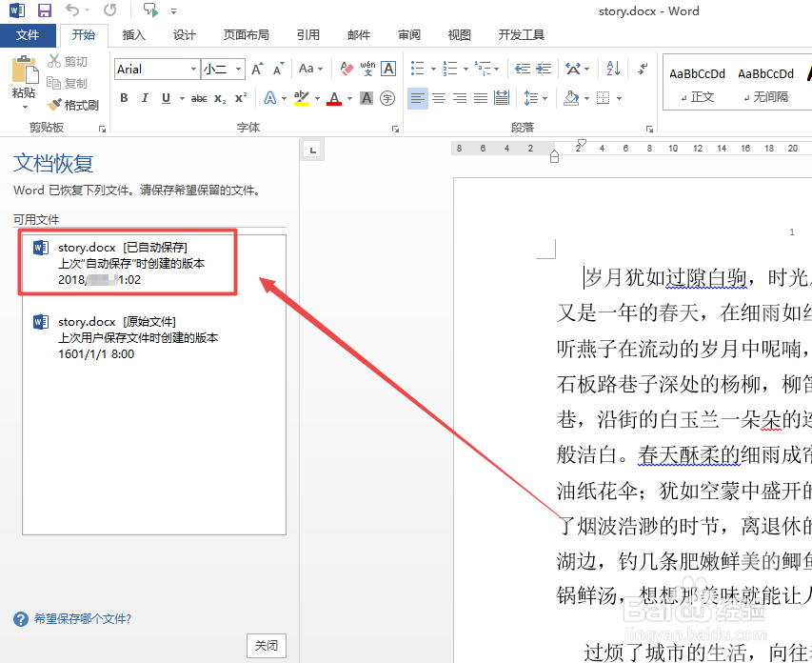Select story.docx [原始文件] version
The height and width of the screenshot is (663, 812).
154,337
